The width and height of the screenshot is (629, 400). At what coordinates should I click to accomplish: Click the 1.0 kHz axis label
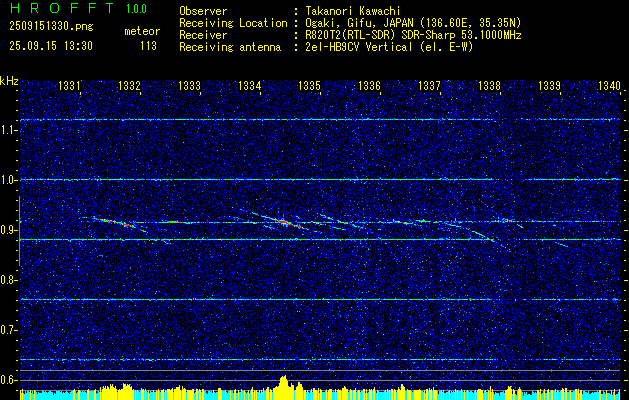pyautogui.click(x=7, y=180)
